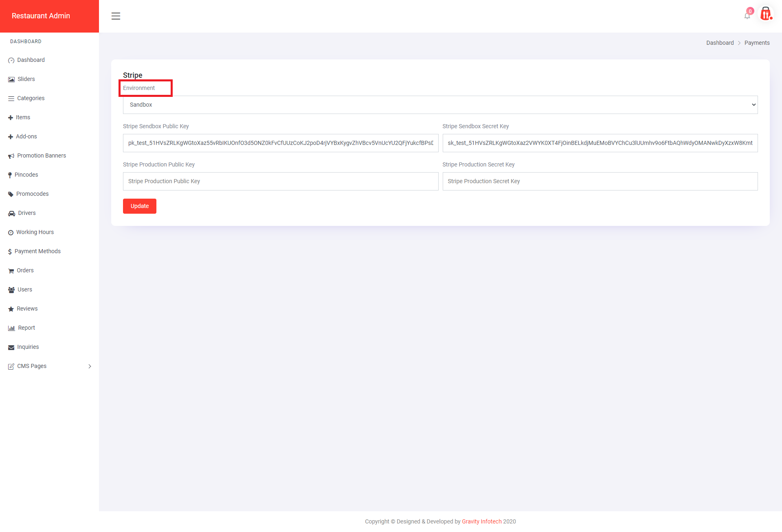This screenshot has width=782, height=532.
Task: Click the Dashboard breadcrumb link
Action: [x=720, y=43]
